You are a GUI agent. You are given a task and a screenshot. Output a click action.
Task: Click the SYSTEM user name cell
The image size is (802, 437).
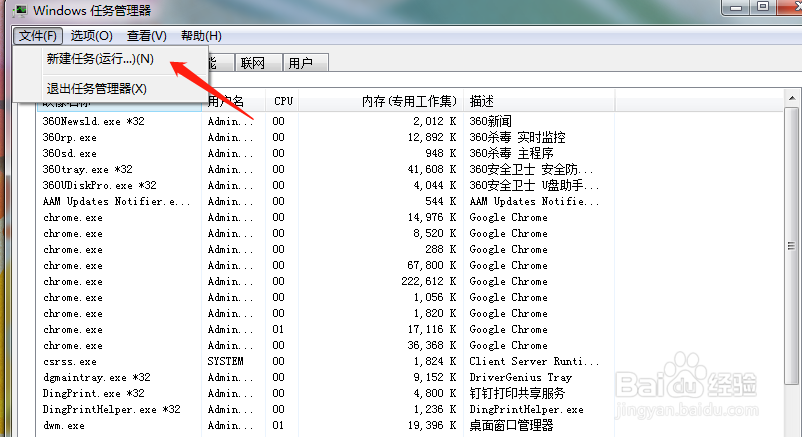click(x=226, y=361)
